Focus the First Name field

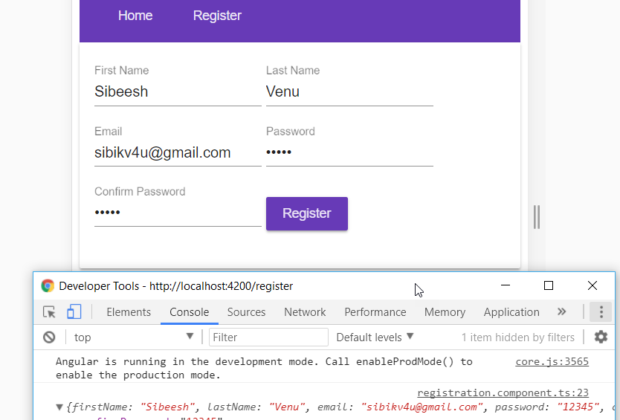[x=178, y=92]
